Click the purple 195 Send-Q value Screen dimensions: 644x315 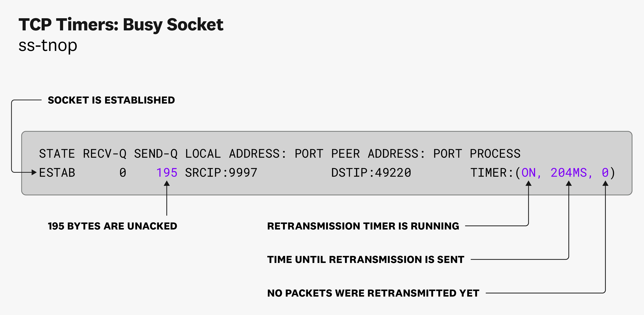pyautogui.click(x=167, y=173)
